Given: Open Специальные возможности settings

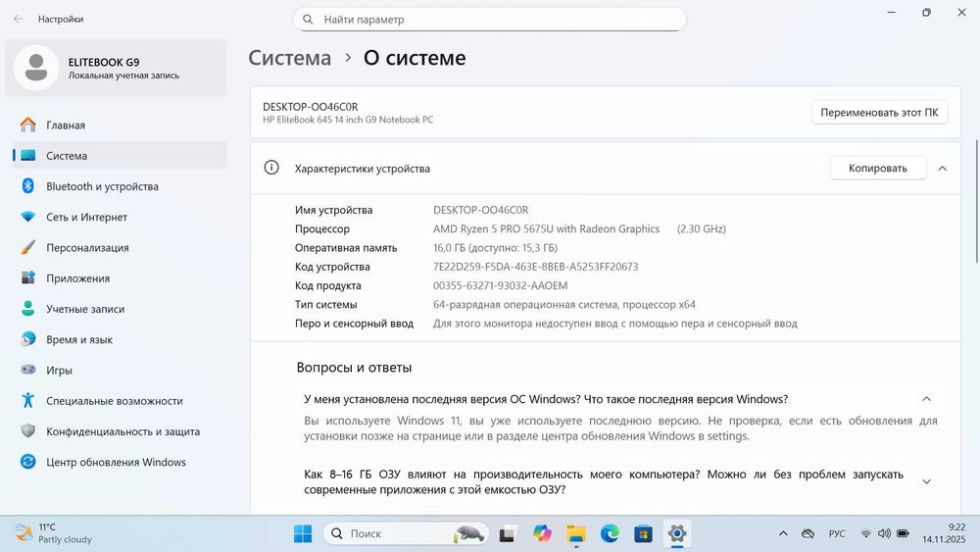Looking at the screenshot, I should coord(119,401).
